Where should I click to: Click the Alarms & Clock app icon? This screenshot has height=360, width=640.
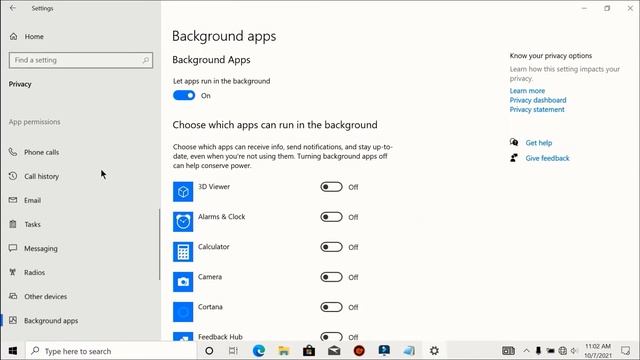(x=183, y=222)
